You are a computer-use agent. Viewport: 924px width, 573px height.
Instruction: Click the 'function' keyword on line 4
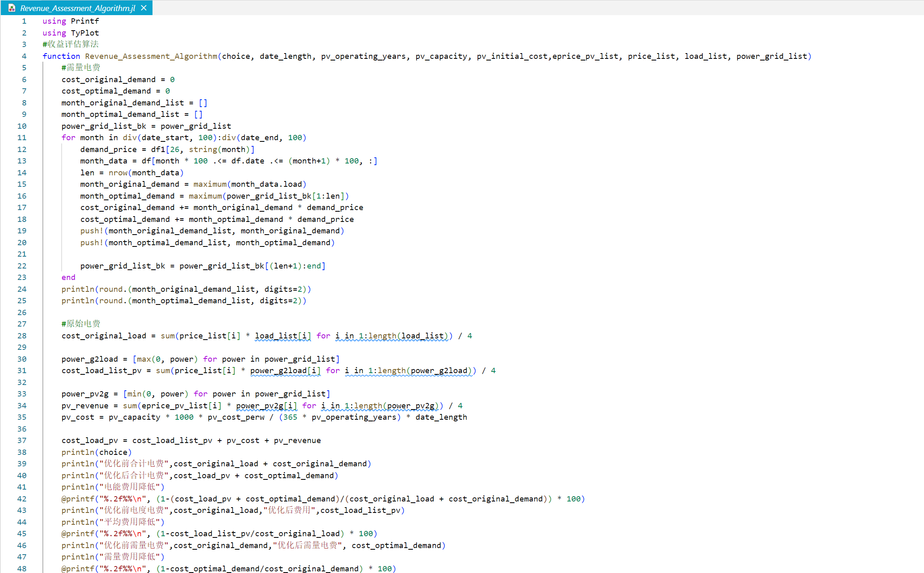[61, 56]
